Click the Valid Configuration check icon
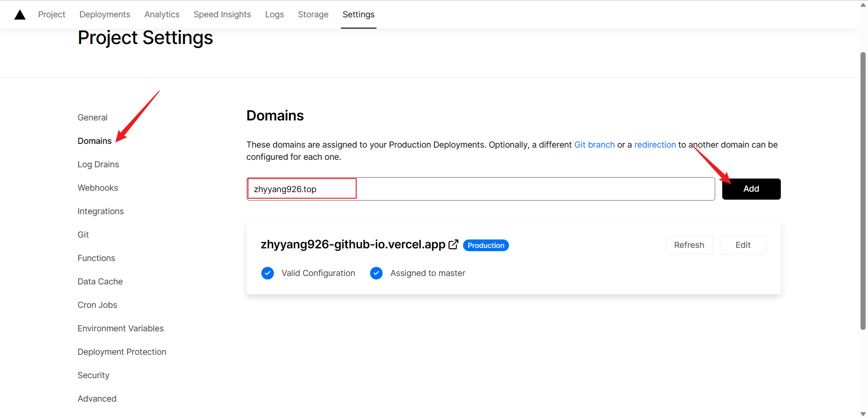The image size is (868, 418). (x=268, y=273)
